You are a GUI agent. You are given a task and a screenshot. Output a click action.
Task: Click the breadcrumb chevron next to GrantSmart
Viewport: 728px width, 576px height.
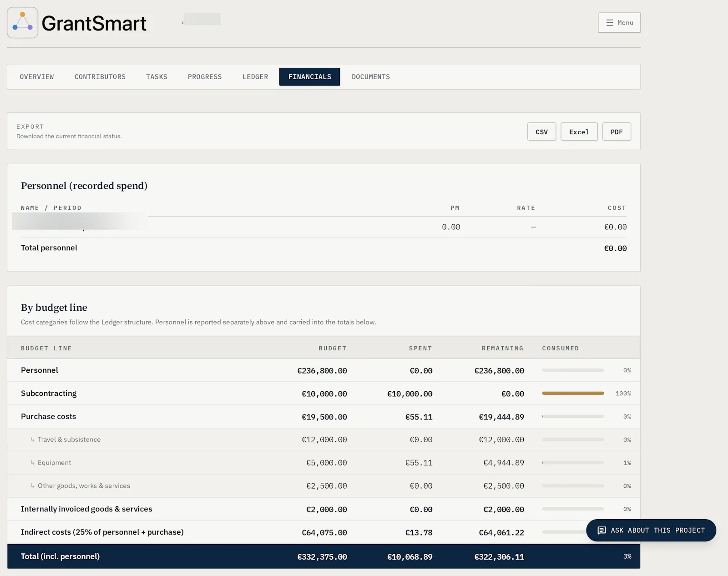[182, 23]
